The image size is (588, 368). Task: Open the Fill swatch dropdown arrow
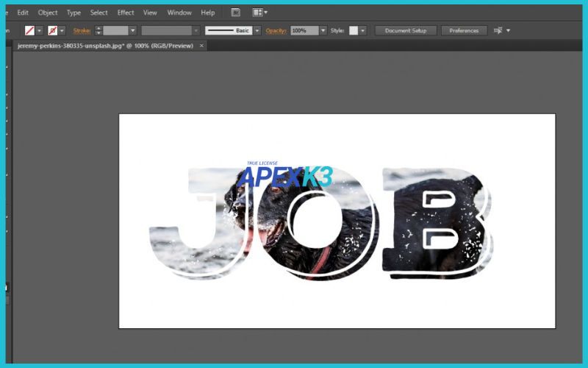pos(40,31)
